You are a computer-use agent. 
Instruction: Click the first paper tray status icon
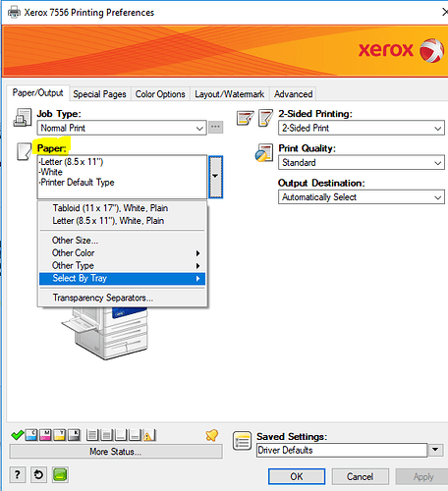point(92,435)
